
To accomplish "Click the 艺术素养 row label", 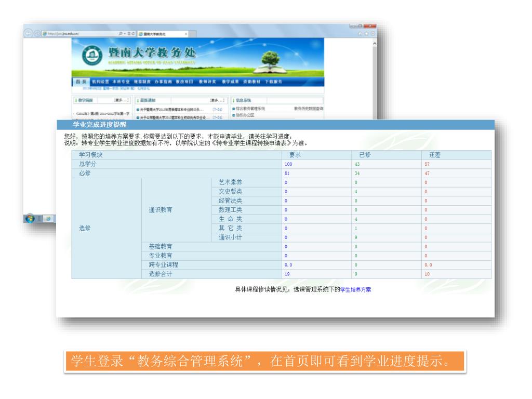I will tap(230, 182).
